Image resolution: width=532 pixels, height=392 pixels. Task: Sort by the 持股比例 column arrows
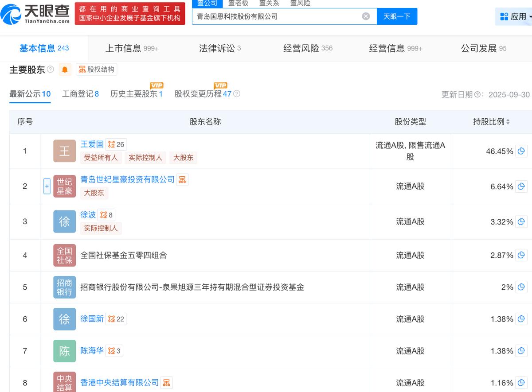pyautogui.click(x=508, y=122)
